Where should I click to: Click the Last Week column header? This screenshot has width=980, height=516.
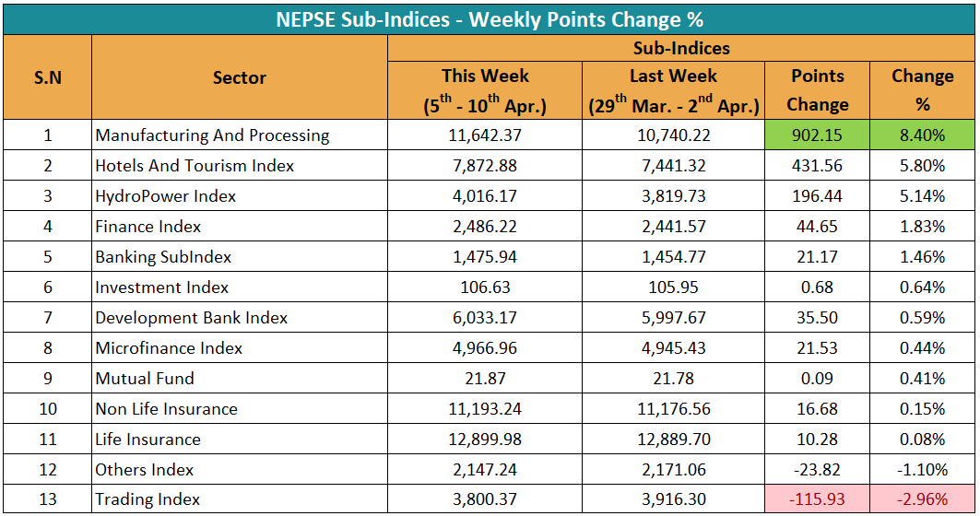673,90
